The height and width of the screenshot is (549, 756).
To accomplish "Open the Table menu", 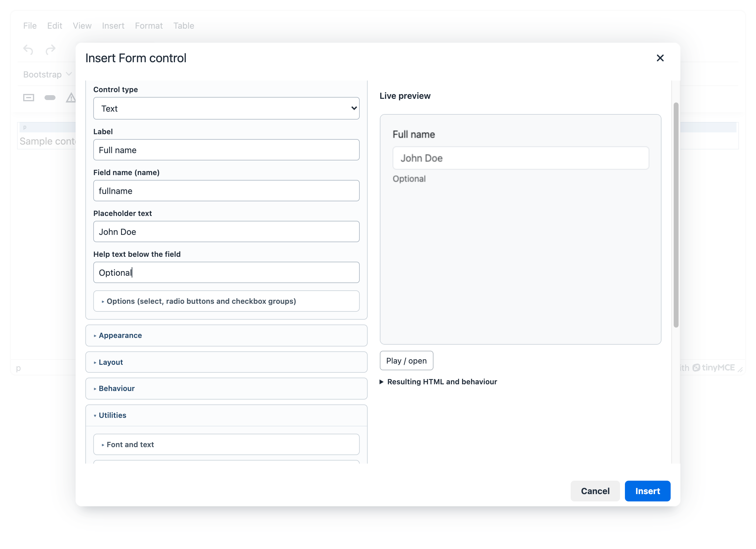I will coord(184,26).
